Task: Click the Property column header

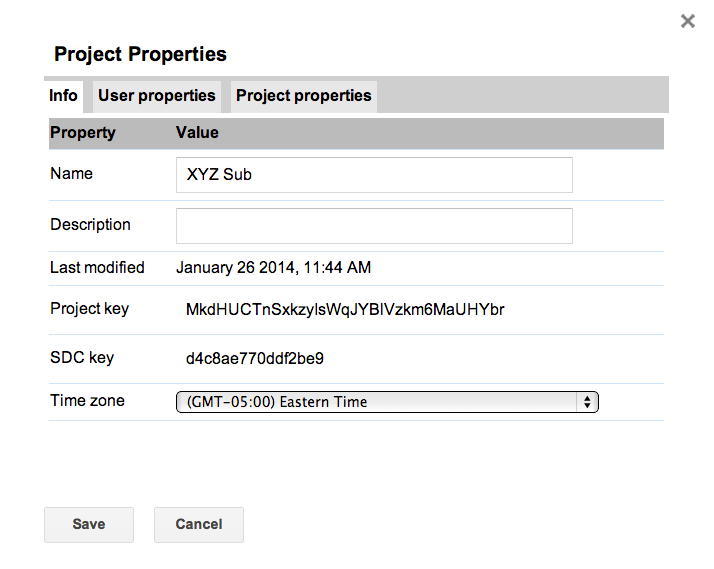Action: (83, 133)
